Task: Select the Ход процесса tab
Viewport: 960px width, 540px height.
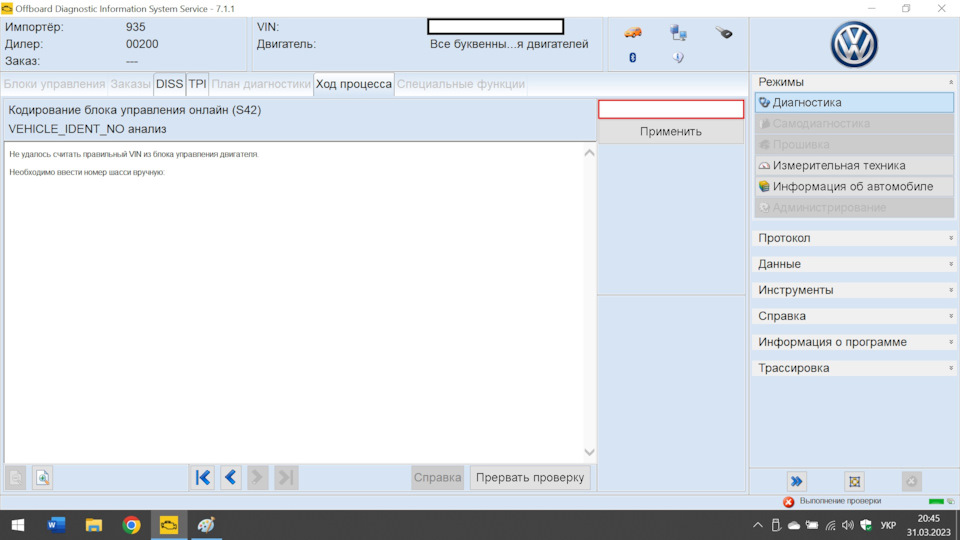Action: tap(354, 84)
